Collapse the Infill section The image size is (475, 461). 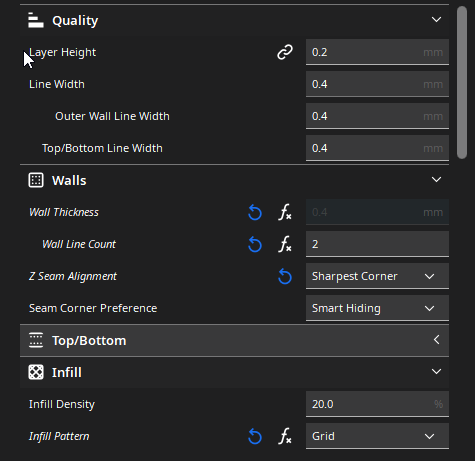(436, 372)
